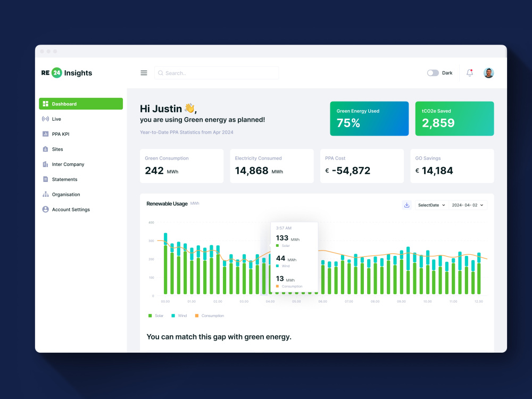Click the Statements document icon
Image resolution: width=532 pixels, height=399 pixels.
(x=45, y=179)
